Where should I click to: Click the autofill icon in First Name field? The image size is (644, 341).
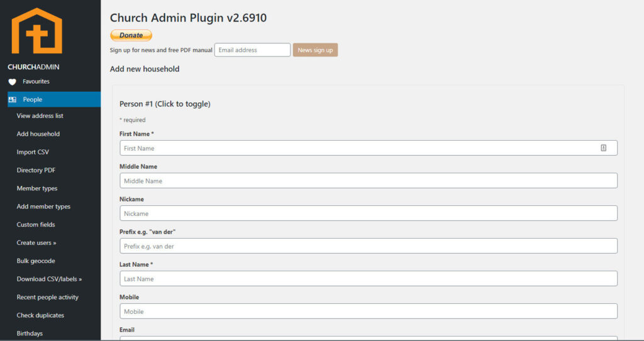coord(603,148)
